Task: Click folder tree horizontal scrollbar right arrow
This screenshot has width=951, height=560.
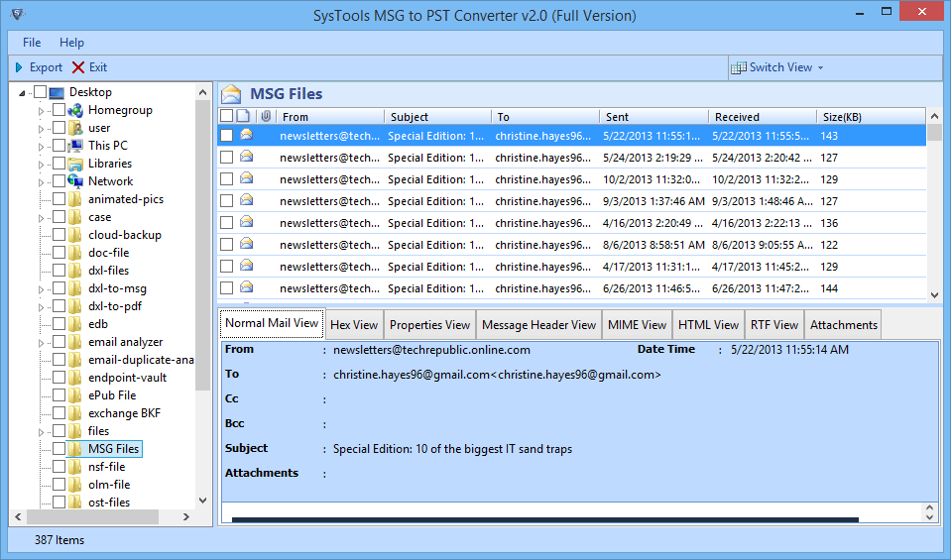Action: [x=186, y=517]
